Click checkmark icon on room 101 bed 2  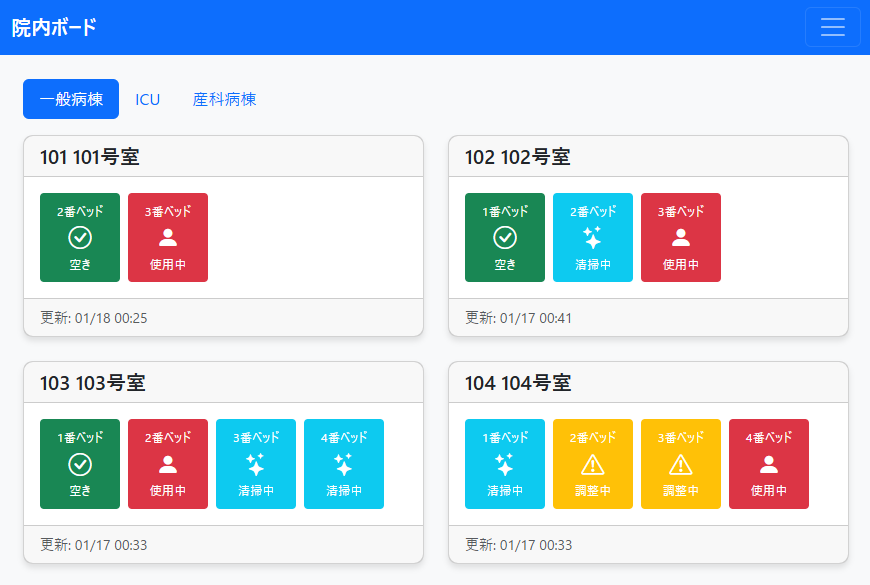(x=80, y=238)
